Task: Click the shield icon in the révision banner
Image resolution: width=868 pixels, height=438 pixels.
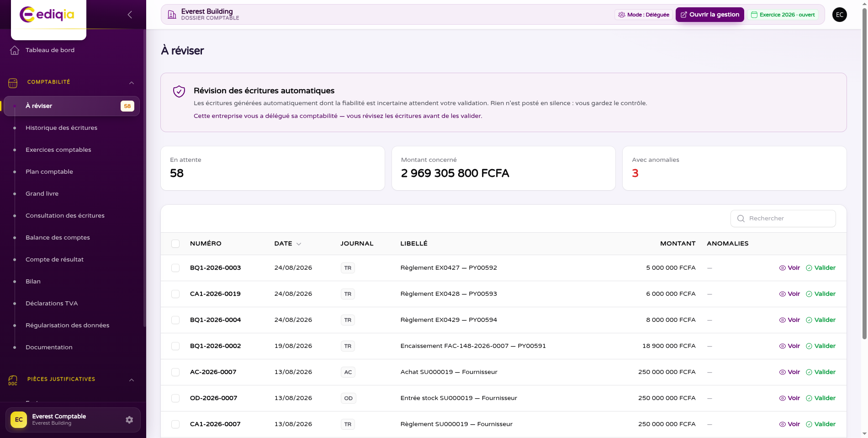Action: click(x=179, y=91)
